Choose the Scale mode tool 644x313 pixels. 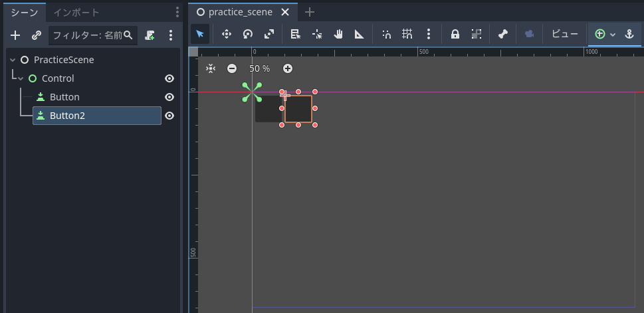tap(268, 34)
